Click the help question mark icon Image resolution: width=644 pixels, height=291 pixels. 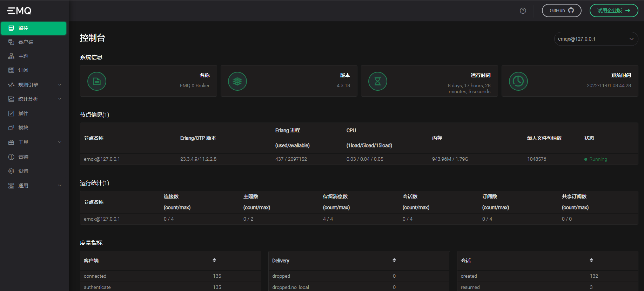click(x=523, y=11)
